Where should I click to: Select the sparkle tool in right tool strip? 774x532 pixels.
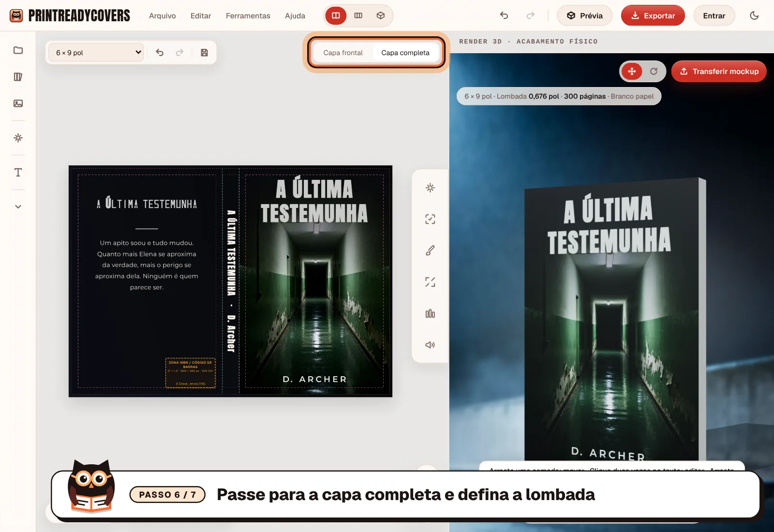[x=430, y=188]
